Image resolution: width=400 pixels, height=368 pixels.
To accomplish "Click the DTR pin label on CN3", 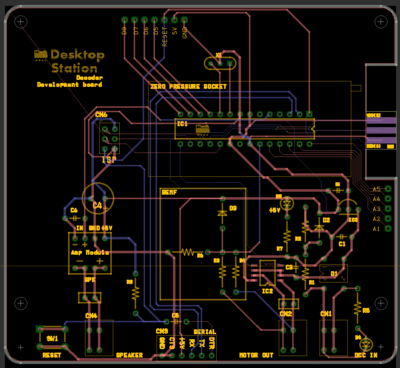I will click(212, 344).
